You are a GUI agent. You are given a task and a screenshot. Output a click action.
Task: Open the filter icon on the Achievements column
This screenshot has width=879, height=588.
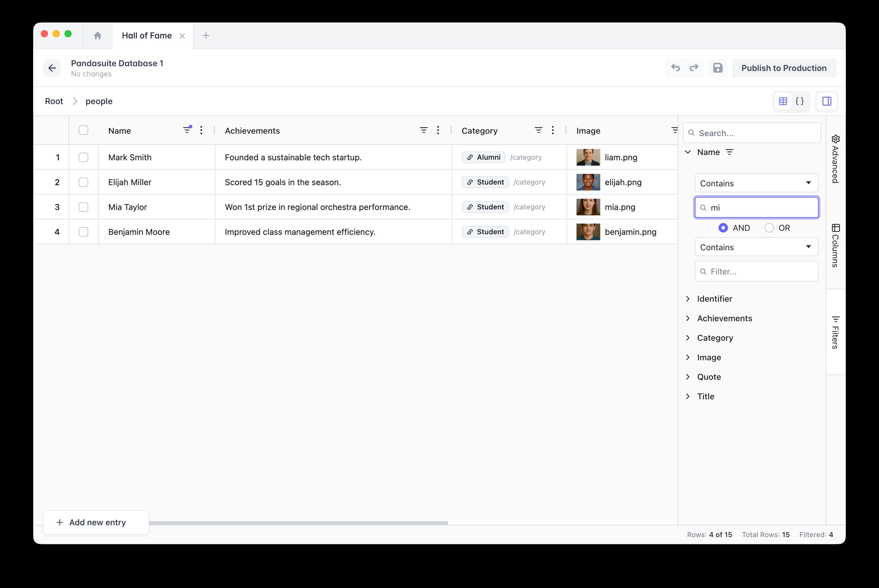[424, 130]
